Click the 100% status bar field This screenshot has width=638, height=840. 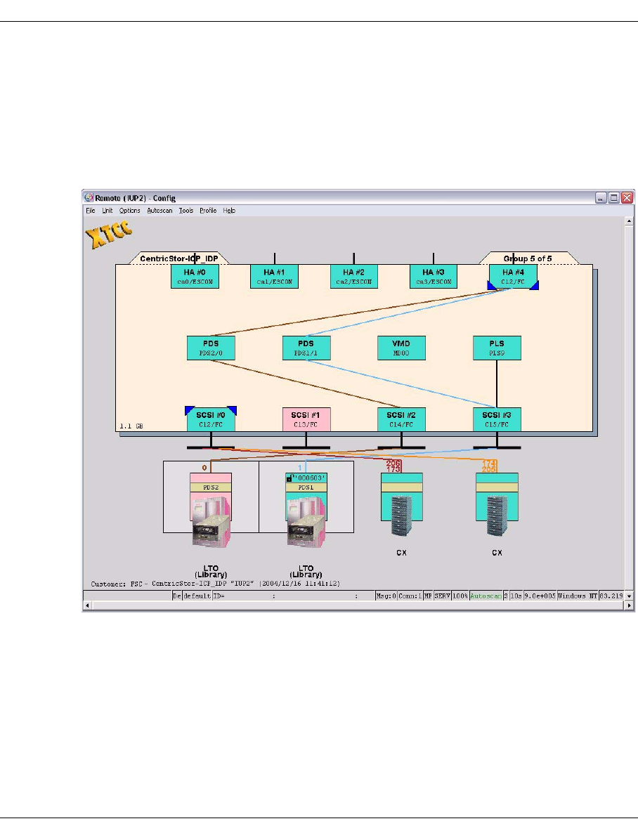tap(460, 596)
